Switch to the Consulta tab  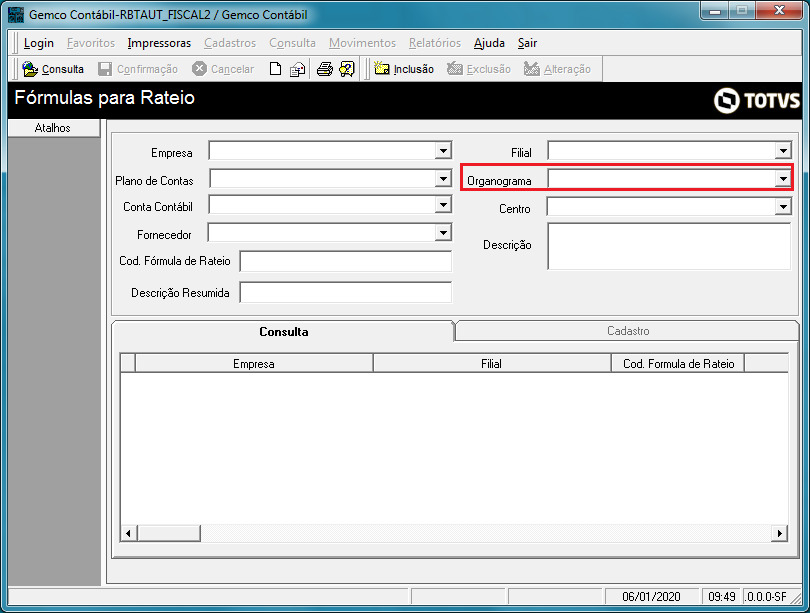coord(283,332)
